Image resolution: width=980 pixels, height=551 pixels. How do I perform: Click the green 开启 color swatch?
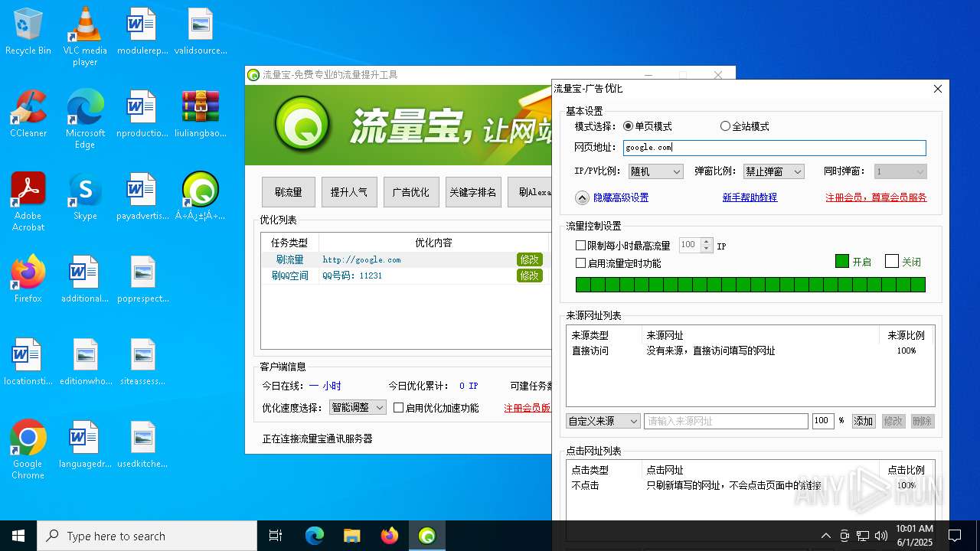pyautogui.click(x=842, y=261)
